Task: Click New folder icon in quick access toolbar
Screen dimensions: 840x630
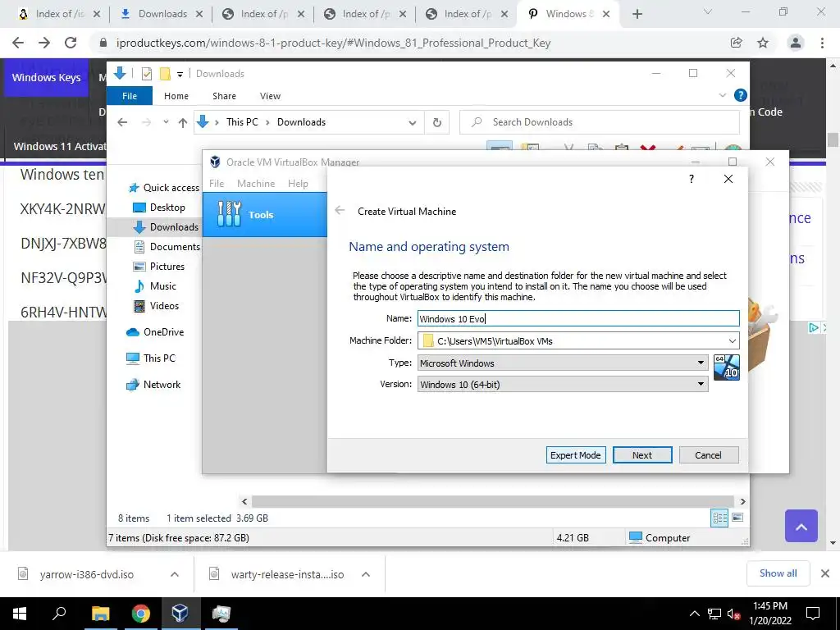Action: pos(165,74)
